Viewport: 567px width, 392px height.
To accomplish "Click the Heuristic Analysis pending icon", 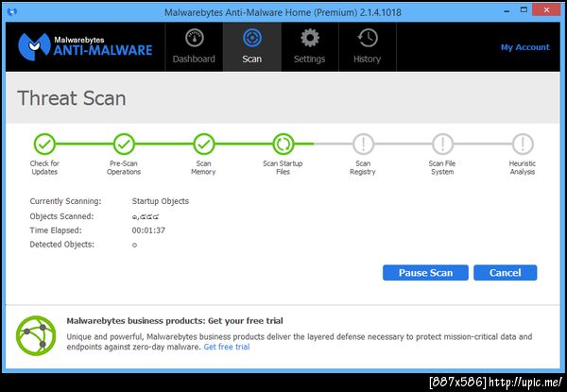I will point(523,145).
